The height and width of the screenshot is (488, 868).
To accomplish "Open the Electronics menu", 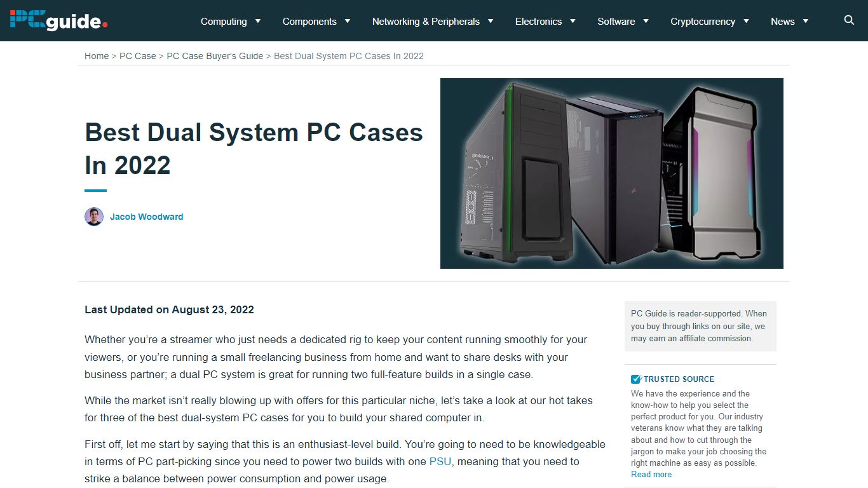I will [538, 21].
